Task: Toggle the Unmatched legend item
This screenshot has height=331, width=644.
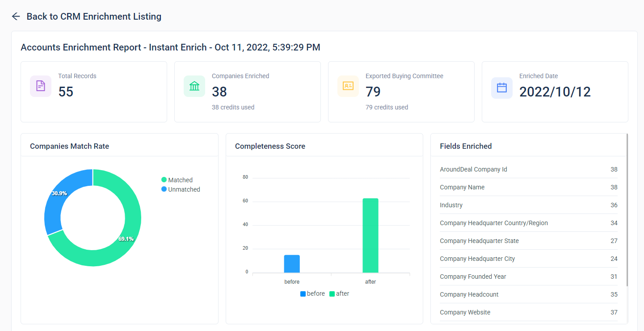Action: 181,189
